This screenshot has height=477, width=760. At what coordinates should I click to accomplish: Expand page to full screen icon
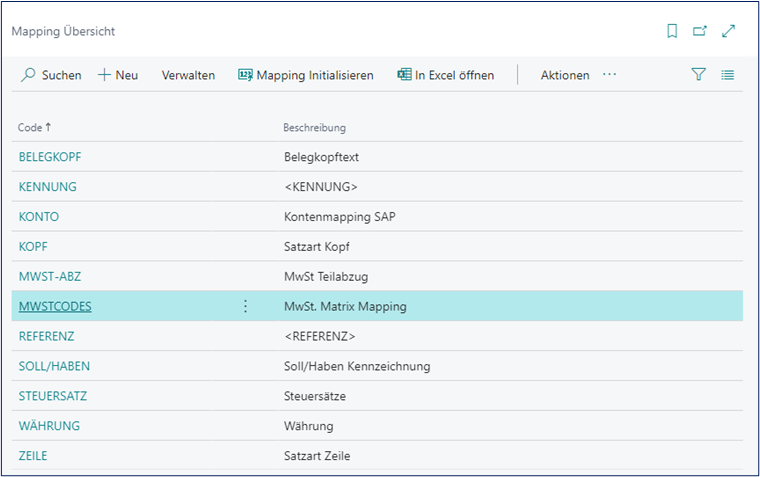pyautogui.click(x=728, y=31)
